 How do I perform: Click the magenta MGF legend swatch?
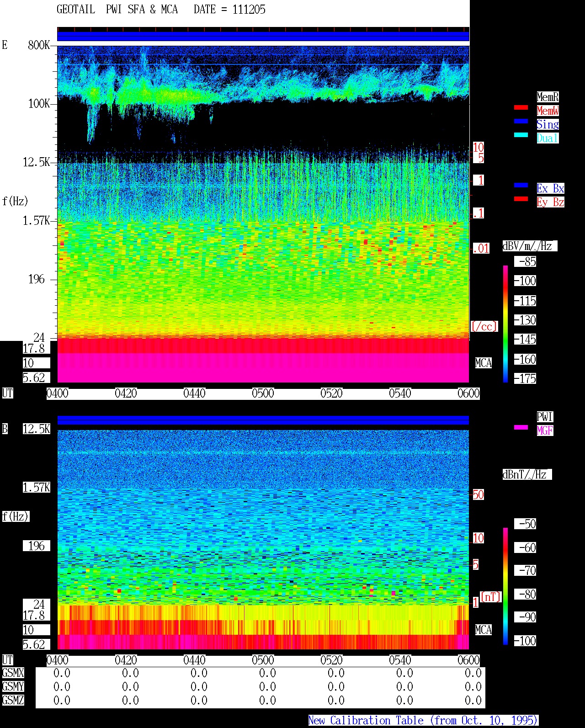coord(521,428)
